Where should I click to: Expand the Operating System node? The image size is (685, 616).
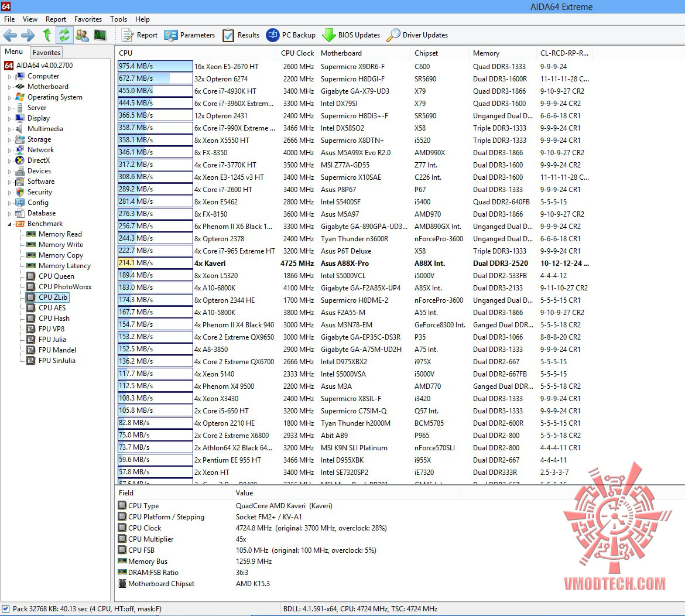coord(9,97)
